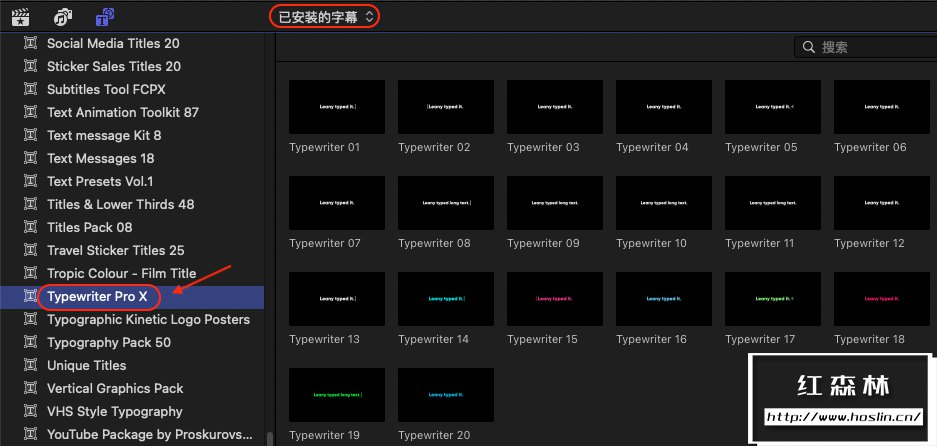Click the 搜索 search field
937x446 pixels.
[x=865, y=47]
